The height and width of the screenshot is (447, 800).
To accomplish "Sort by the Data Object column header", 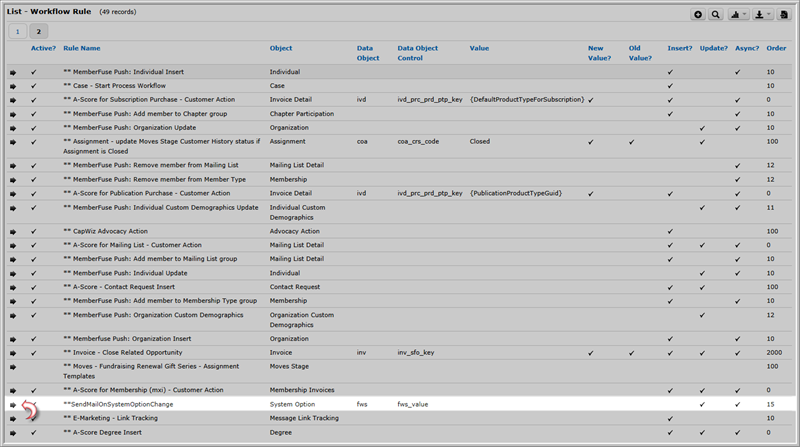I will point(368,53).
